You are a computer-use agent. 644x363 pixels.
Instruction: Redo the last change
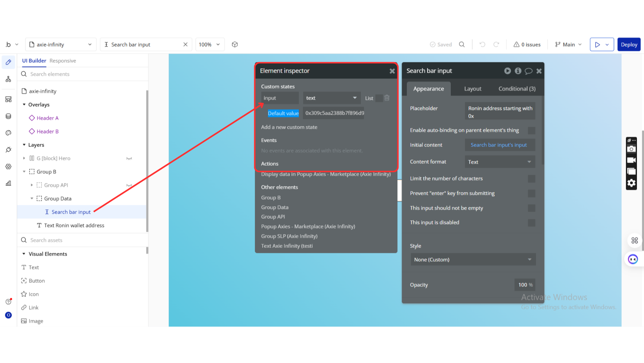pyautogui.click(x=496, y=44)
